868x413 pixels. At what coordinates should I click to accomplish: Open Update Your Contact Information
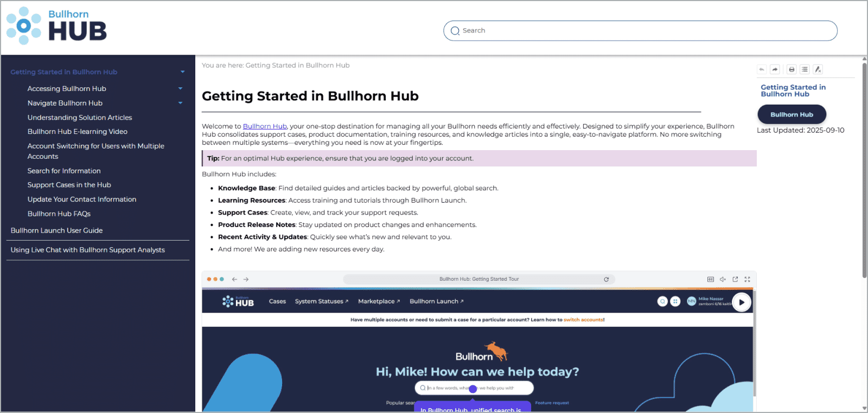[x=82, y=199]
